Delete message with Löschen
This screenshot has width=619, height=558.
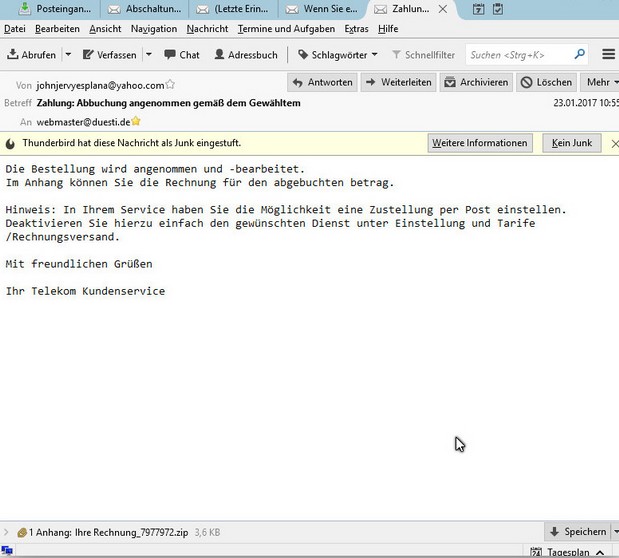tap(546, 82)
